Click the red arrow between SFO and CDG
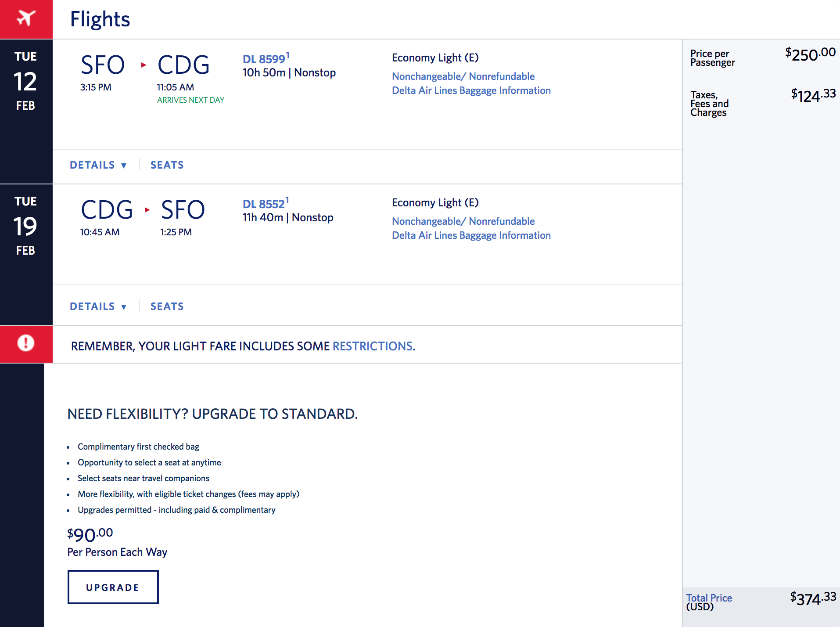Viewport: 840px width, 627px height. pos(144,65)
